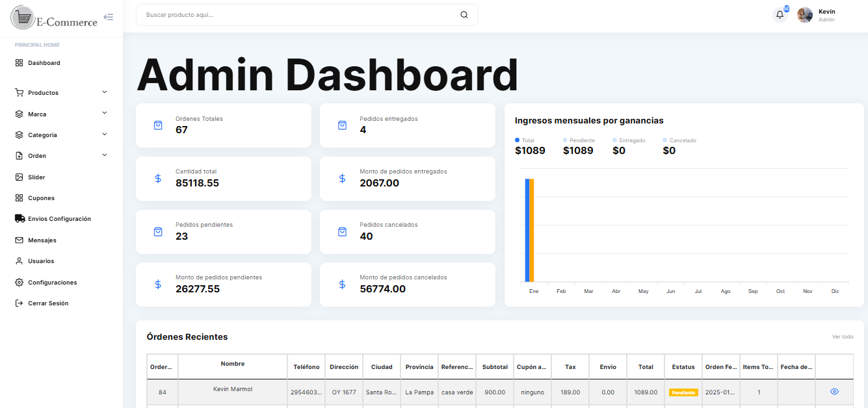The width and height of the screenshot is (868, 408).
Task: Click the Ordenes Totales bag icon
Action: [x=158, y=125]
